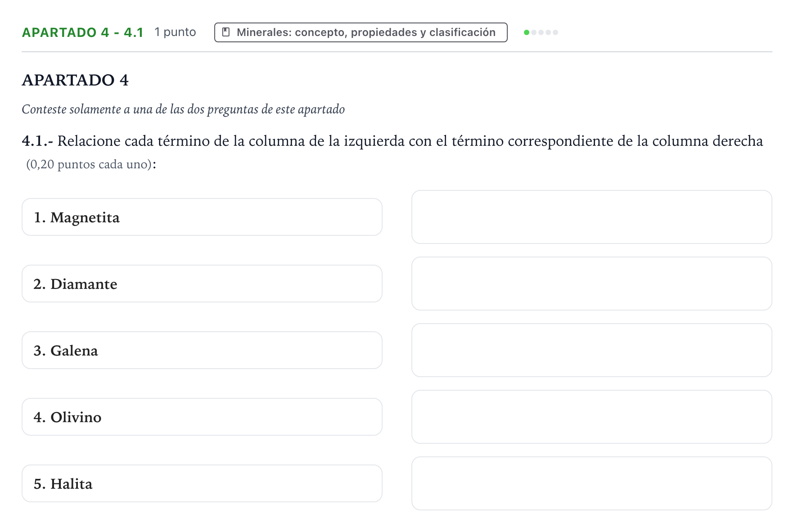
Task: Click the empty answer box beside Diamante
Action: click(592, 284)
